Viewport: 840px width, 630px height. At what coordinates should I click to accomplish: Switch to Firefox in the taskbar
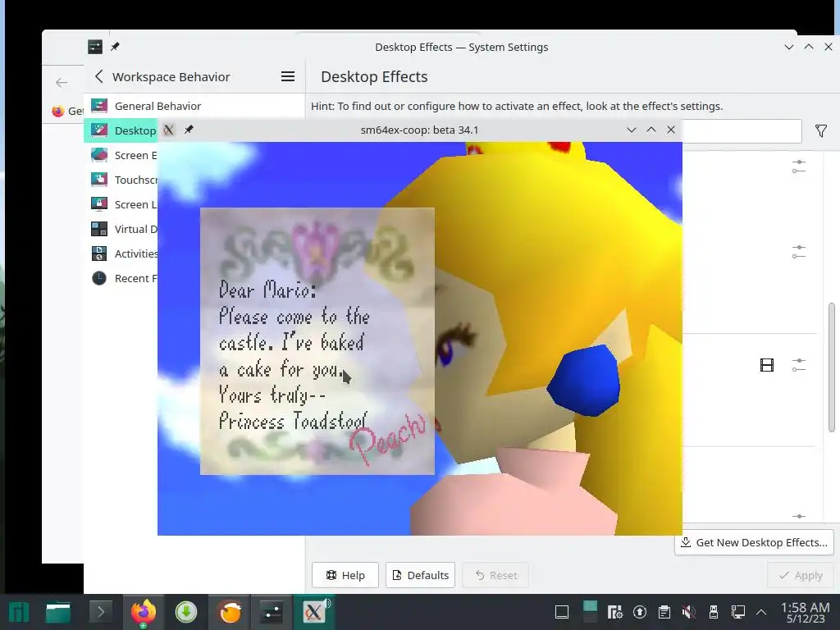pyautogui.click(x=144, y=612)
